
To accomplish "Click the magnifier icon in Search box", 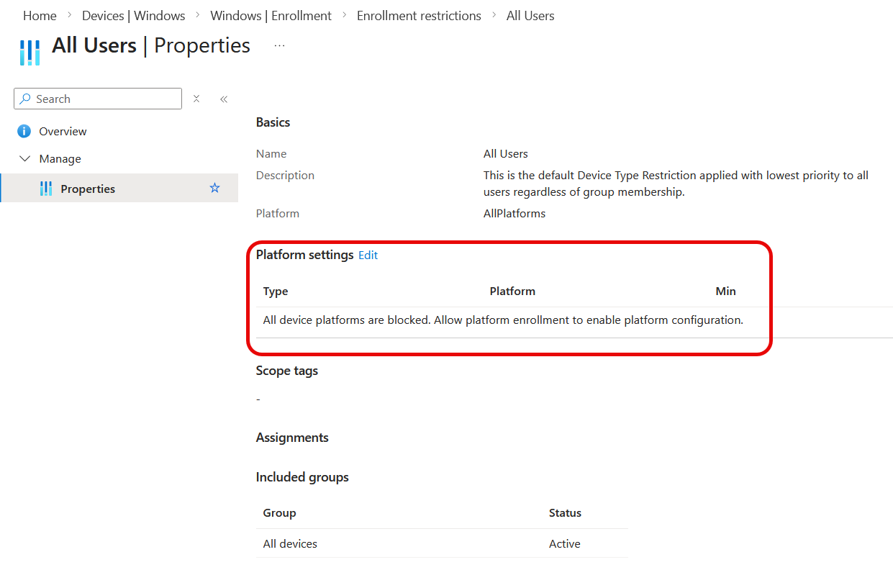I will pos(25,99).
